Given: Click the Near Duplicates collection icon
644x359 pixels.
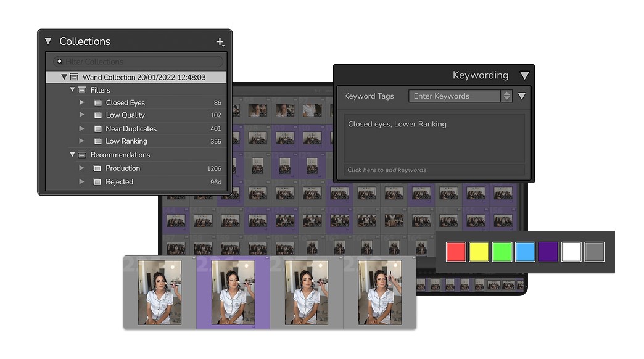Looking at the screenshot, I should 97,129.
